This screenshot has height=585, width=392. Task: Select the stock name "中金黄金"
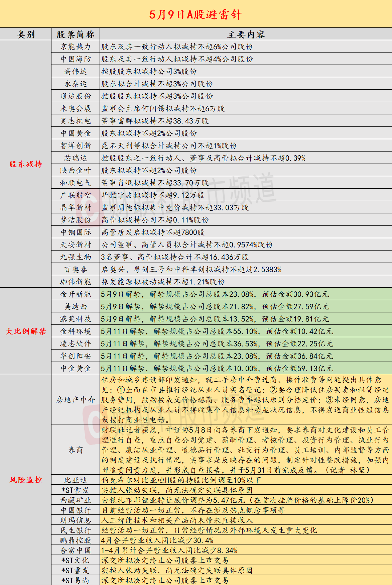pyautogui.click(x=76, y=368)
